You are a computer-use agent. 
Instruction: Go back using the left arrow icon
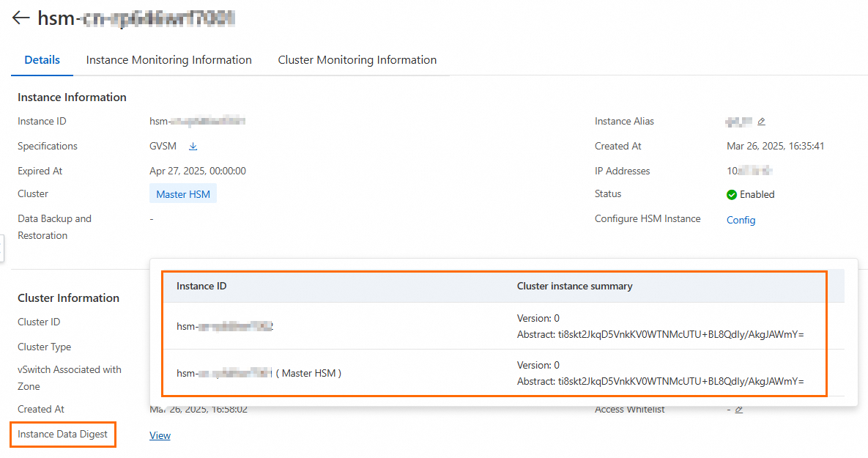click(21, 18)
